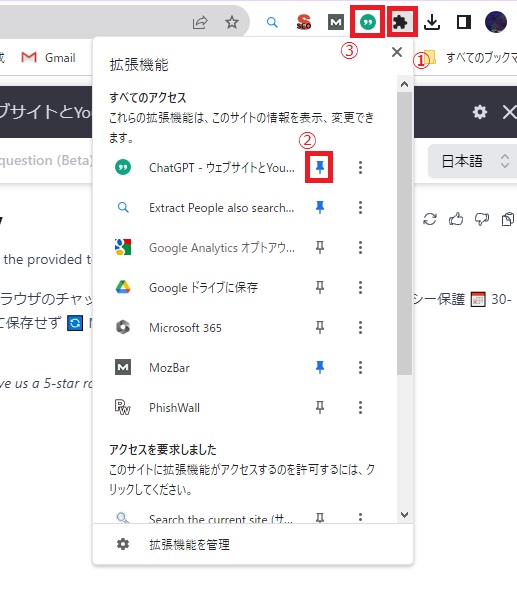517x604 pixels.
Task: Click the ChatGPT extension green icon in list
Action: pos(123,167)
